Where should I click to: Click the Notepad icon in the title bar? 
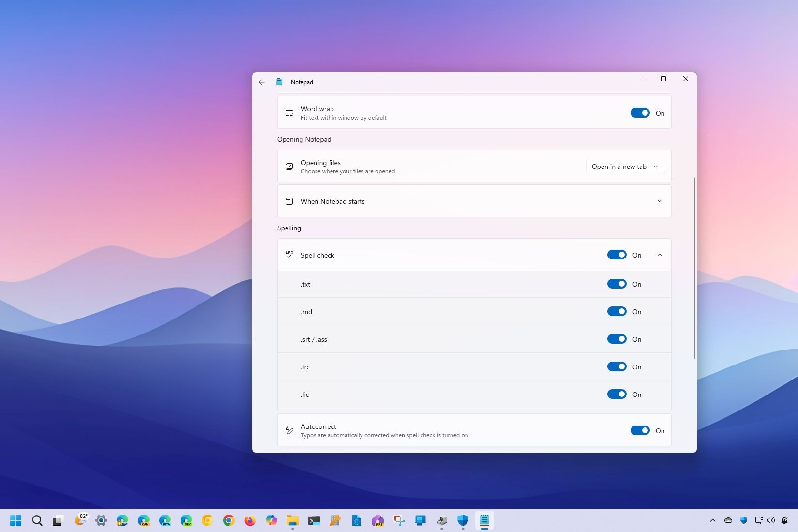point(280,82)
